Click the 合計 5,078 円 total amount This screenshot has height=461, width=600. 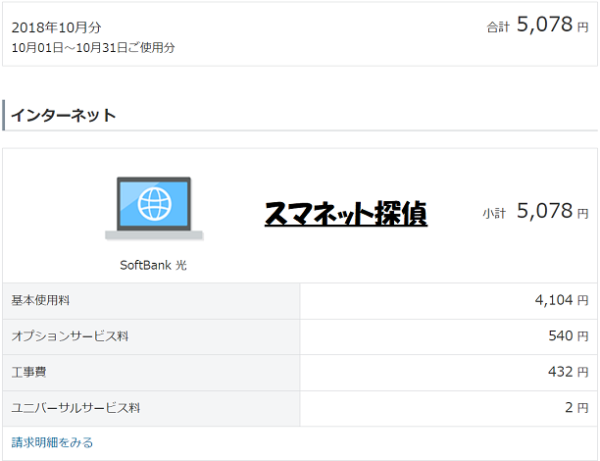coord(537,25)
